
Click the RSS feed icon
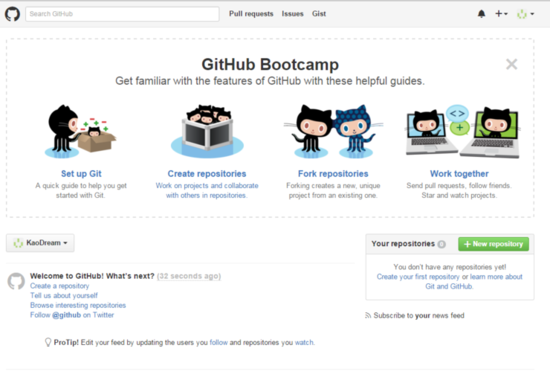click(x=368, y=315)
